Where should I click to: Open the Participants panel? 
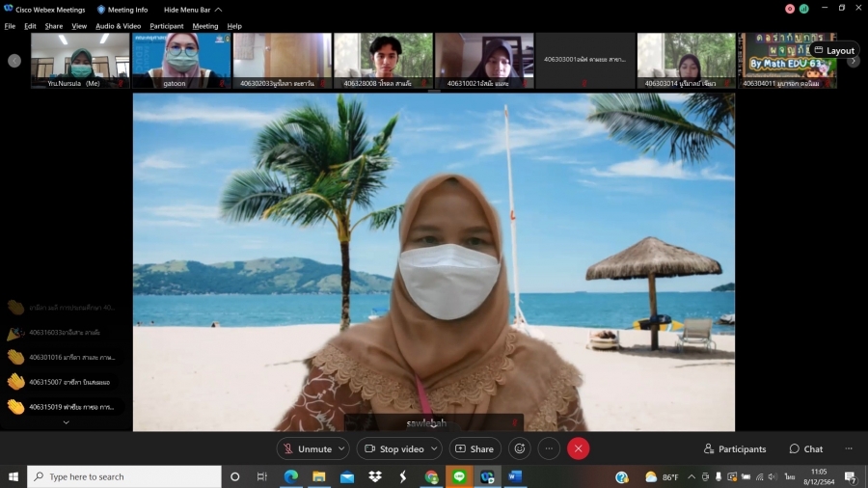click(735, 448)
